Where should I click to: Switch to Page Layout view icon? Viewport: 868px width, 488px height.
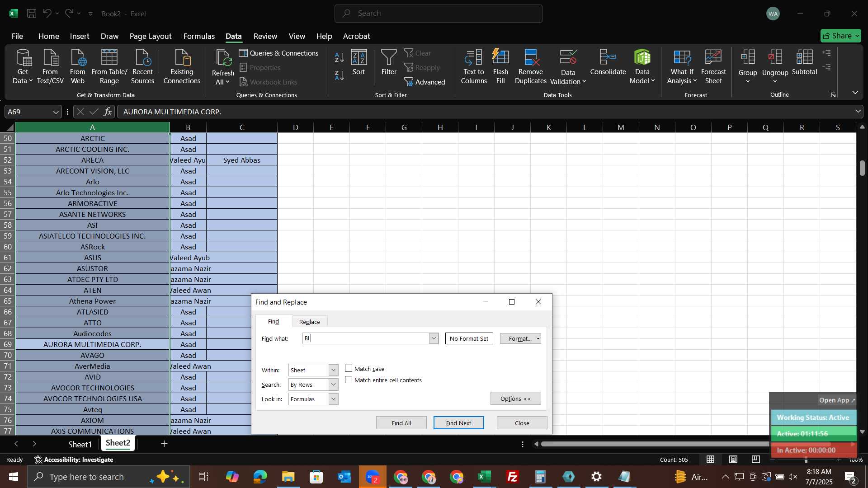pyautogui.click(x=733, y=460)
